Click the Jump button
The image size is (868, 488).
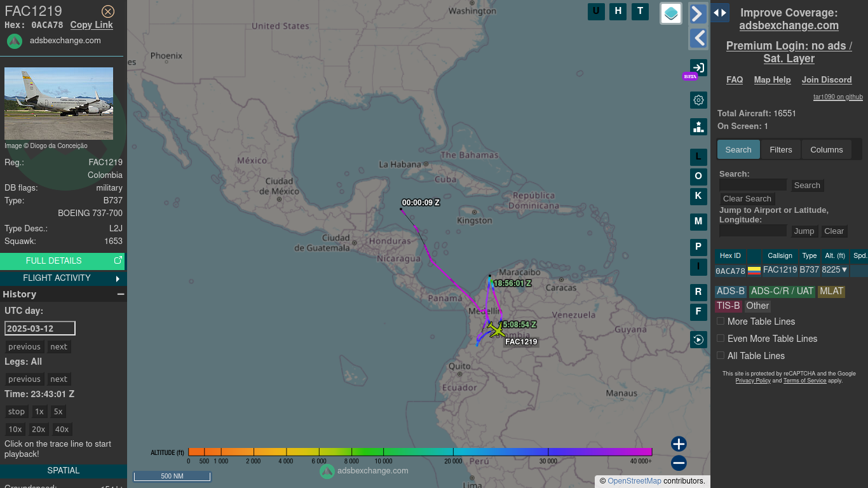coord(804,231)
